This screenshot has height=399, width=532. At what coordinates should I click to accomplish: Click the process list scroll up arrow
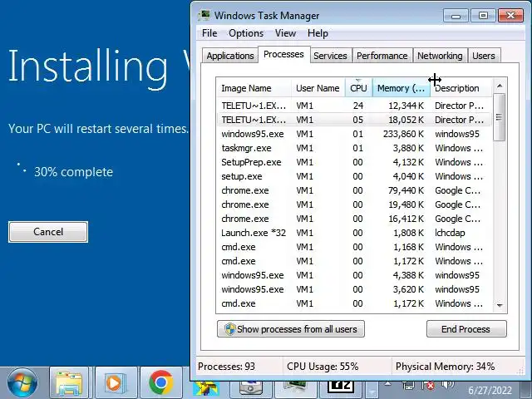[500, 86]
